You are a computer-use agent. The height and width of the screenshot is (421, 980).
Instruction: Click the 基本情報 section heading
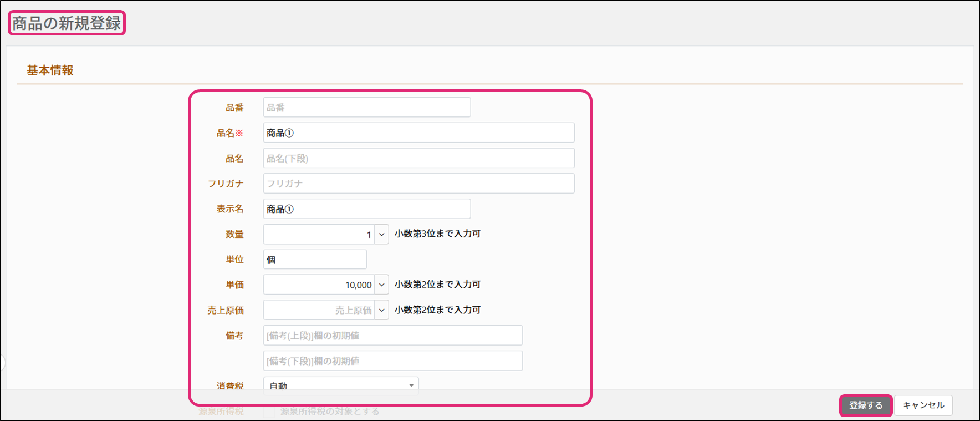click(50, 70)
